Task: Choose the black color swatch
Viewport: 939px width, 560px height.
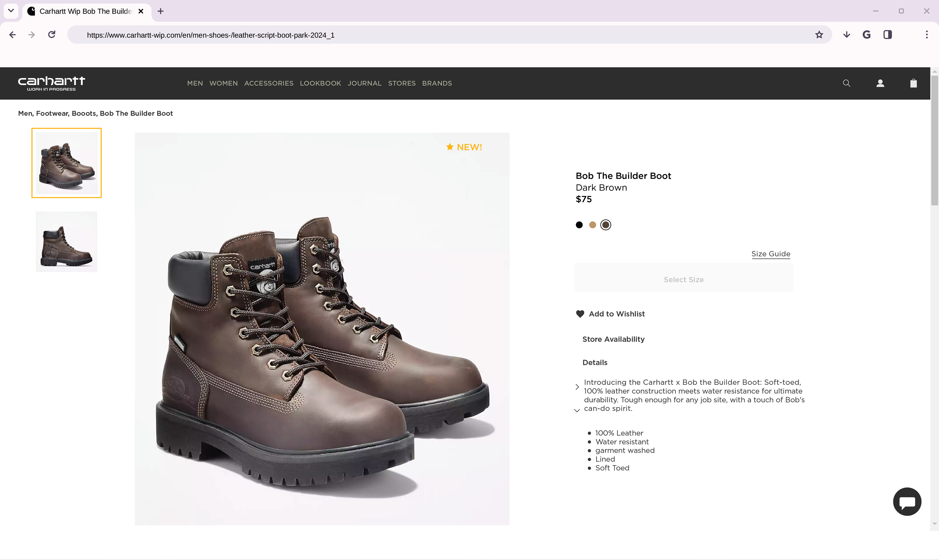Action: (x=579, y=225)
